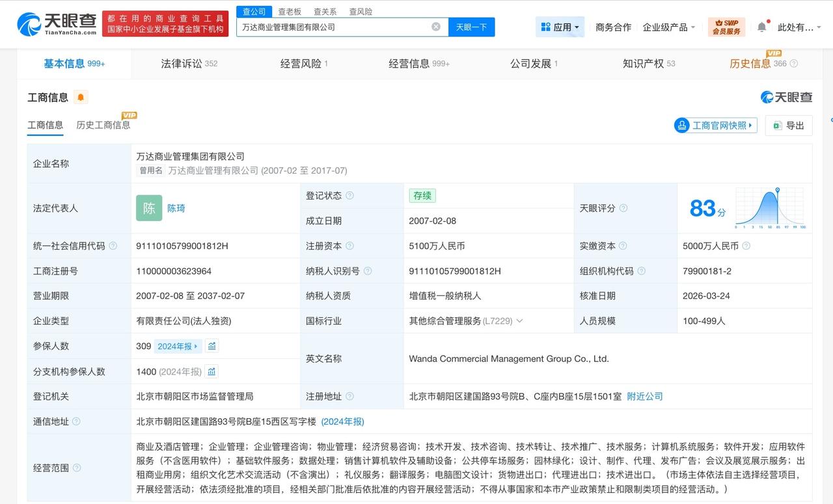Select the 陈 avatar of the legal representative
Screen dimensions: 833x504
pyautogui.click(x=149, y=208)
